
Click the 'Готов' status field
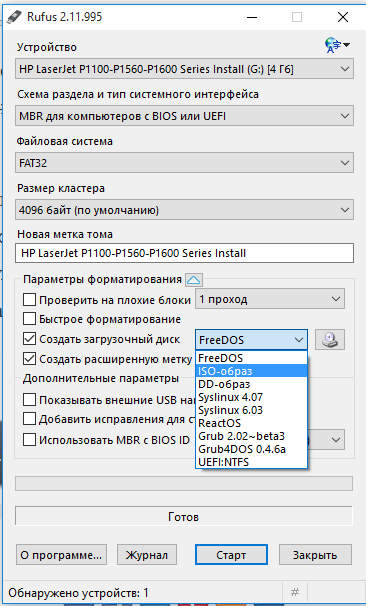[x=184, y=516]
